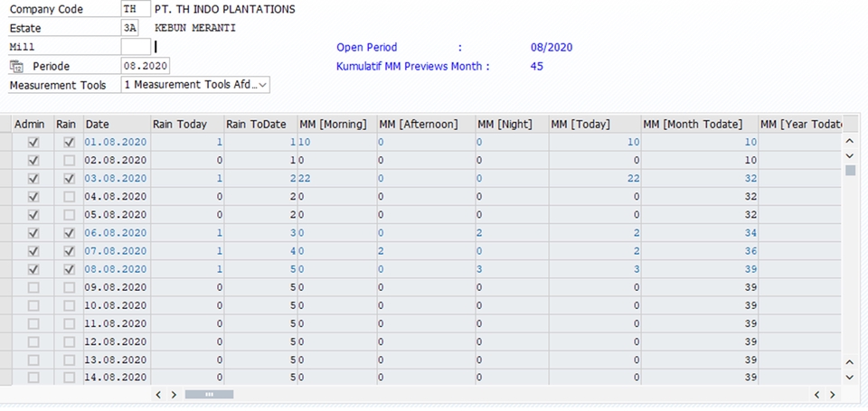Click Kumulatif MM Previews Month value 45
The width and height of the screenshot is (868, 411).
click(536, 66)
